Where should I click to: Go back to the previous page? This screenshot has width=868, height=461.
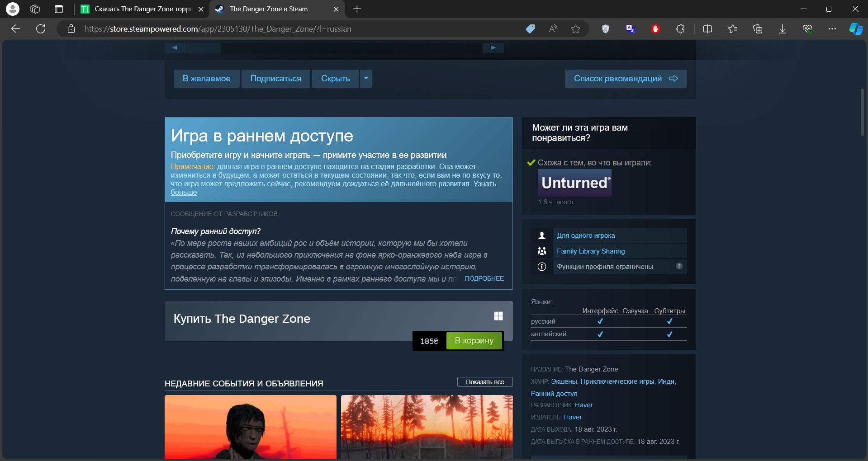click(x=16, y=29)
